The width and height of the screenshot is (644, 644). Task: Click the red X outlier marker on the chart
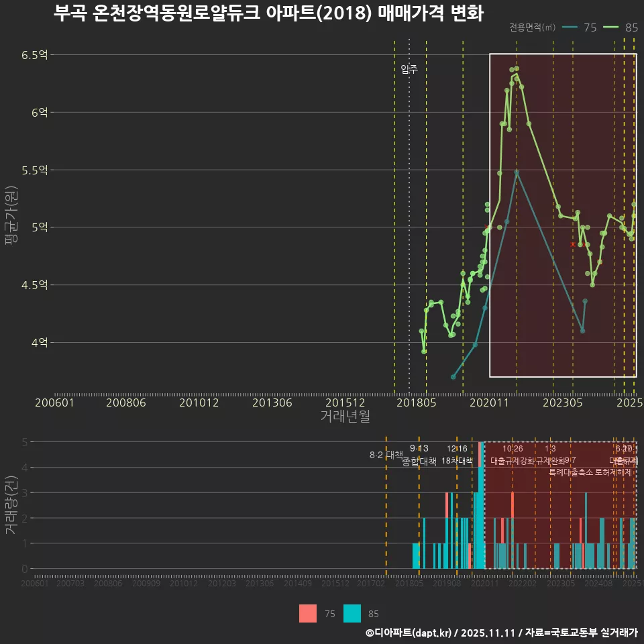572,245
